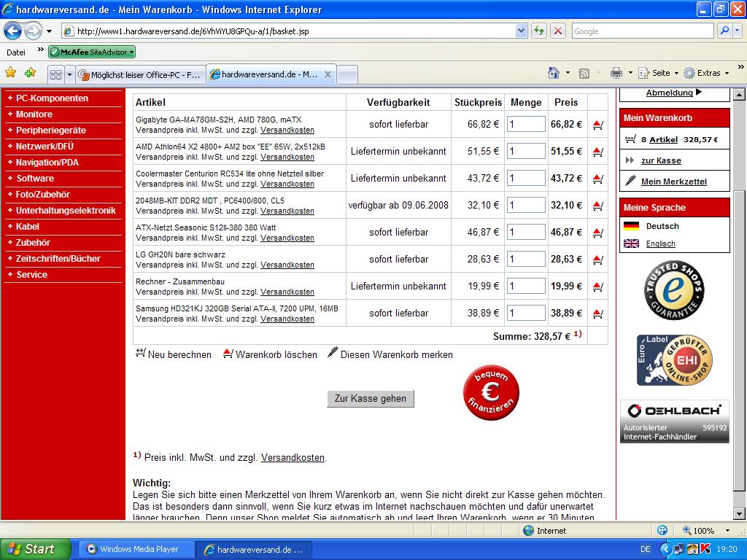Open the zoom level dropdown arrow
The image size is (747, 560).
727,531
